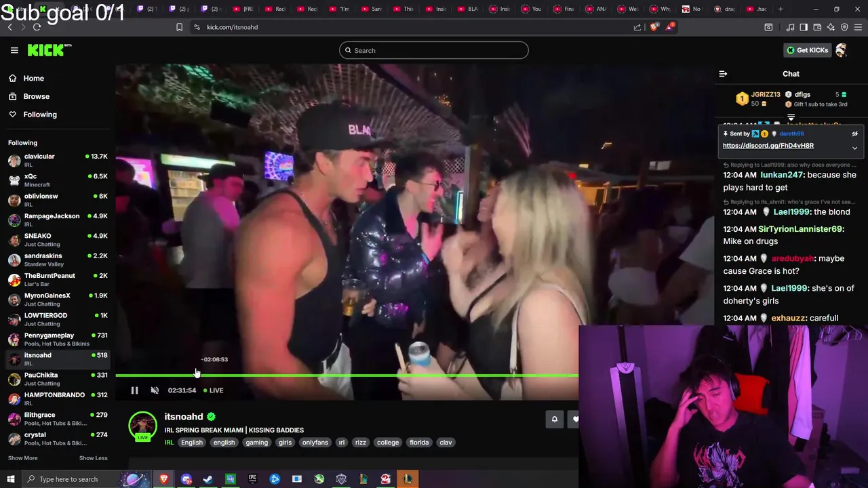Open the Leo AI sparkle icon
Viewport: 868px width, 488px height.
(x=831, y=27)
